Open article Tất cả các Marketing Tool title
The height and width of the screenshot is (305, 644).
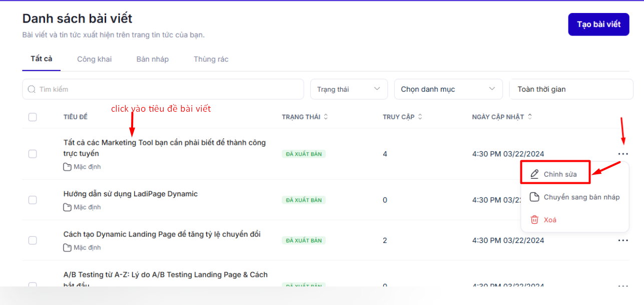165,148
